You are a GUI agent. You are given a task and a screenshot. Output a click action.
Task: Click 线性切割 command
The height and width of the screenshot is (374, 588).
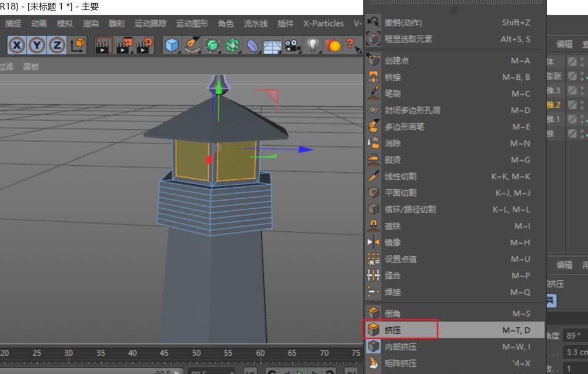pos(400,176)
